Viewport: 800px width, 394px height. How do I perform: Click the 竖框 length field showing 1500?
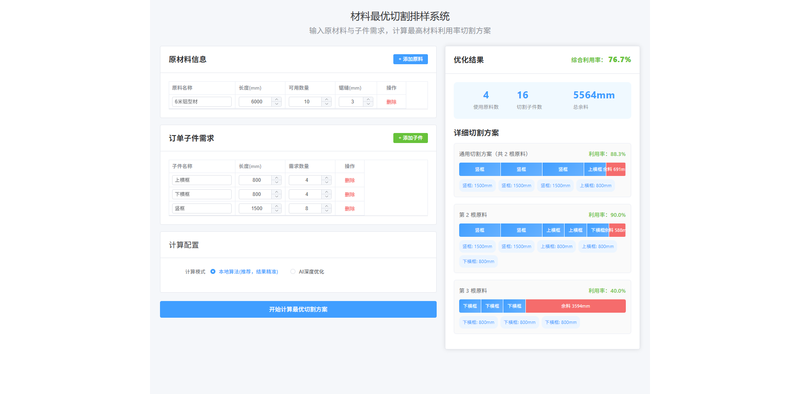tap(256, 209)
